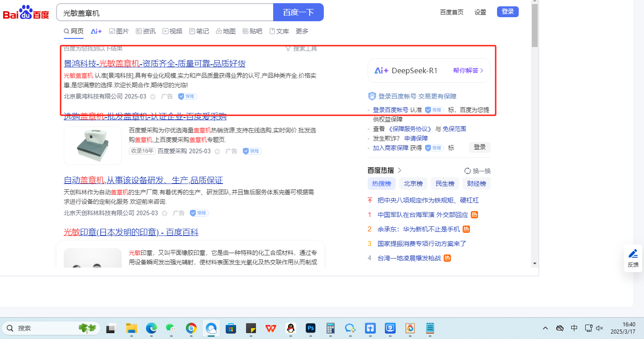Click 换一换 refresh icon in hot search
The height and width of the screenshot is (339, 644).
click(x=468, y=171)
